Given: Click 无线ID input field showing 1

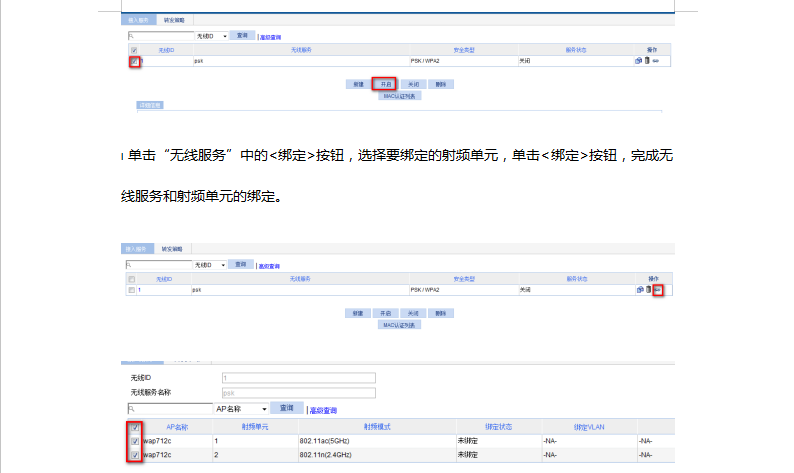Looking at the screenshot, I should pos(299,378).
